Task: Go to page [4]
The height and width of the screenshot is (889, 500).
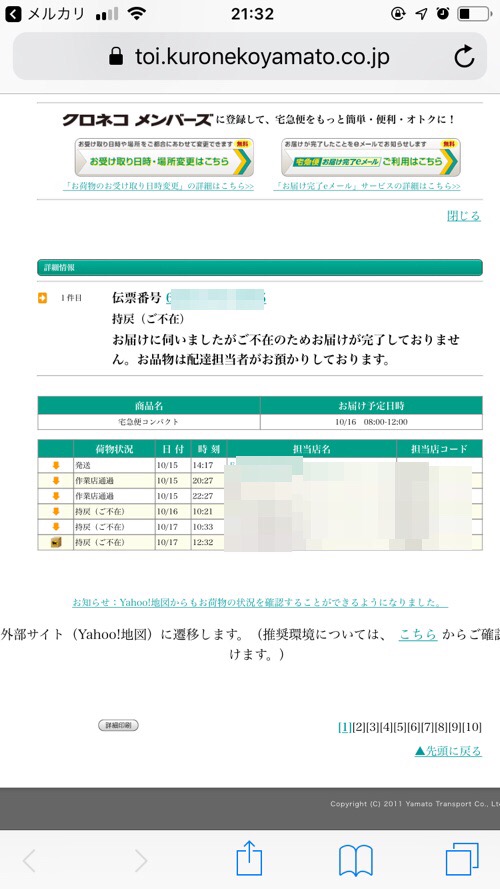Action: (x=386, y=727)
